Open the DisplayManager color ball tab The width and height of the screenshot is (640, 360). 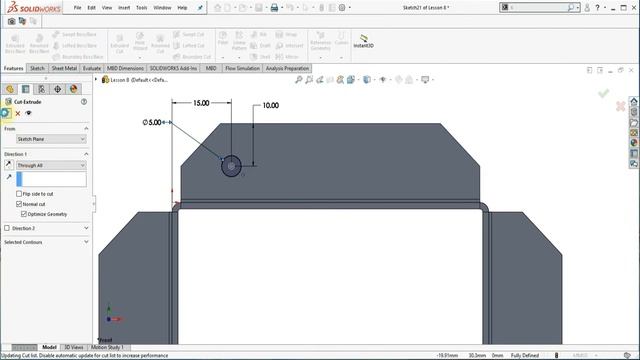tap(73, 89)
